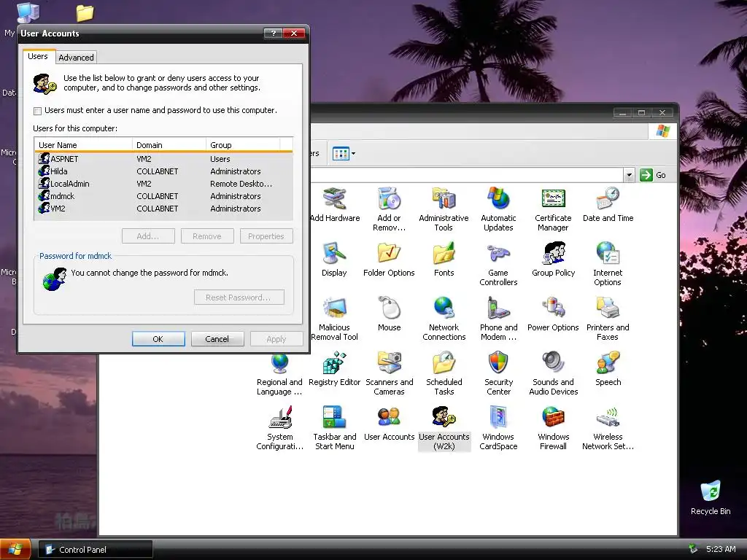Screen dimensions: 747x560
Task: Open Views dropdown in Control Panel toolbar
Action: [x=344, y=153]
